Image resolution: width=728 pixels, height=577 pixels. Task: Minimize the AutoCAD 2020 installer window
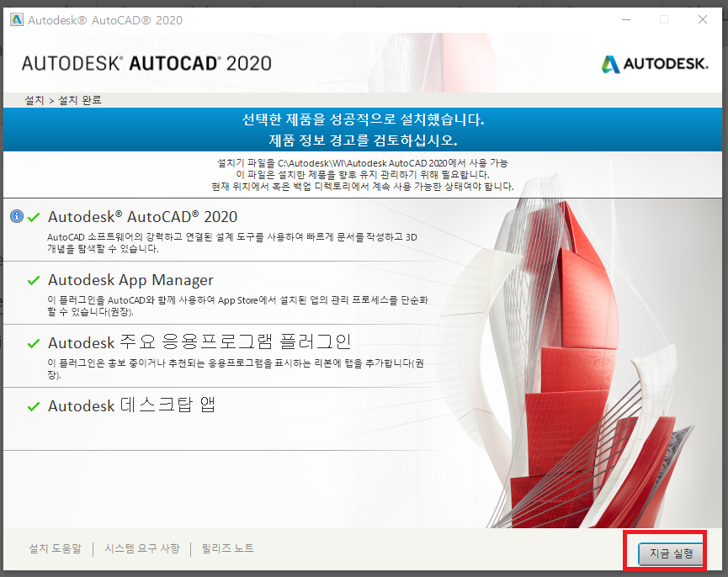[x=626, y=19]
